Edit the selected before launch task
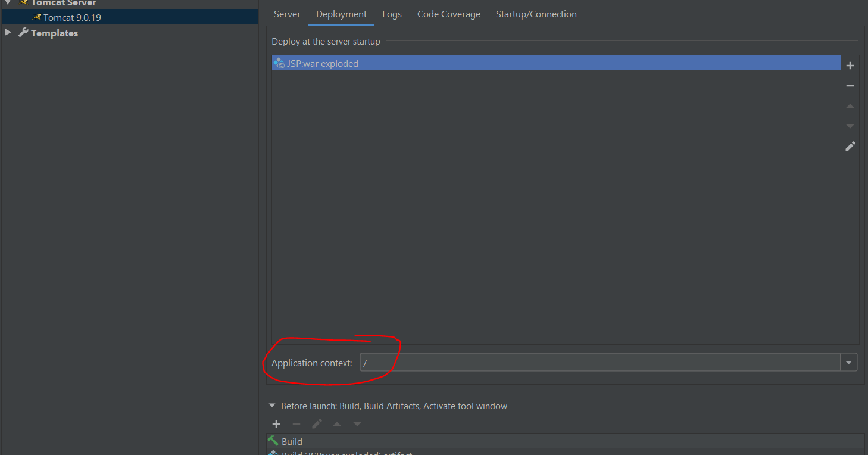Screen dimensions: 868x455 (x=317, y=424)
